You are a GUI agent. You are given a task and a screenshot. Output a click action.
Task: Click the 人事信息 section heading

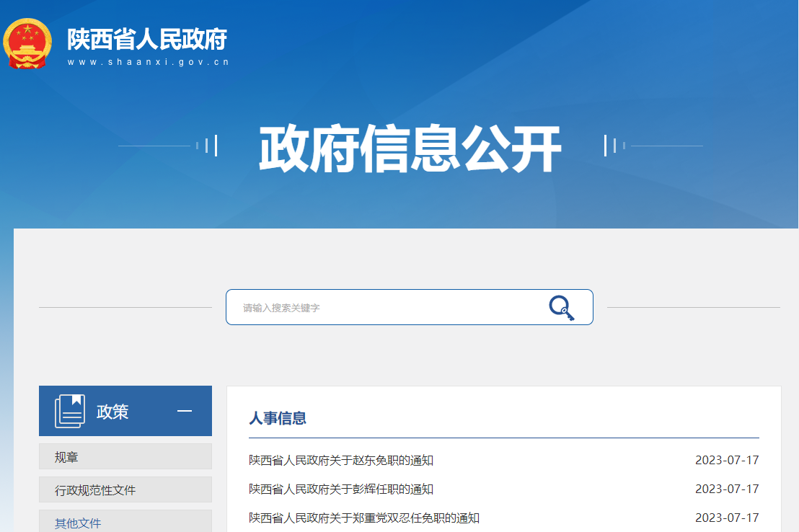click(278, 418)
